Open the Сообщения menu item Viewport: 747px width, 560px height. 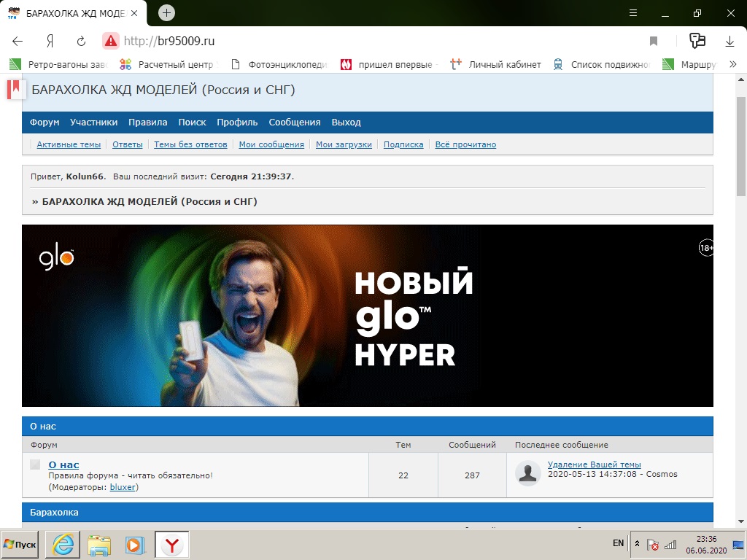tap(295, 122)
